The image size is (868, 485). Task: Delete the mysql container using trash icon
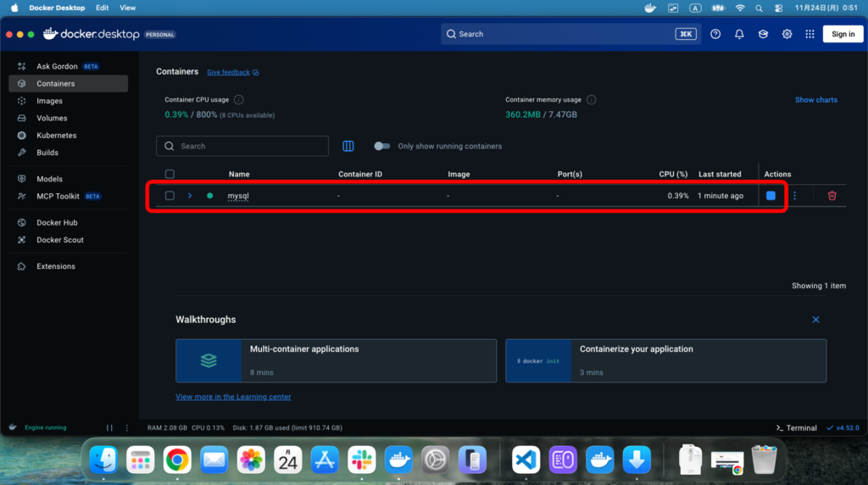(x=832, y=196)
